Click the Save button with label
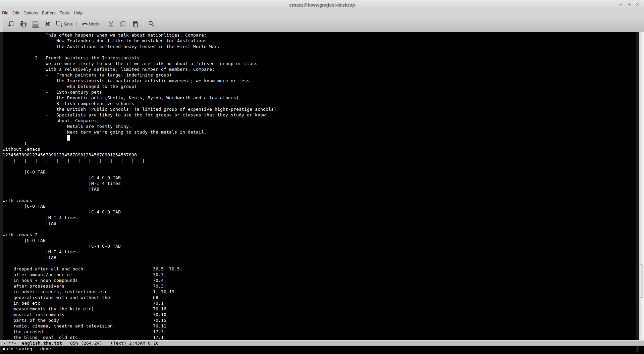Screen dimensions: 644x354 (64, 24)
